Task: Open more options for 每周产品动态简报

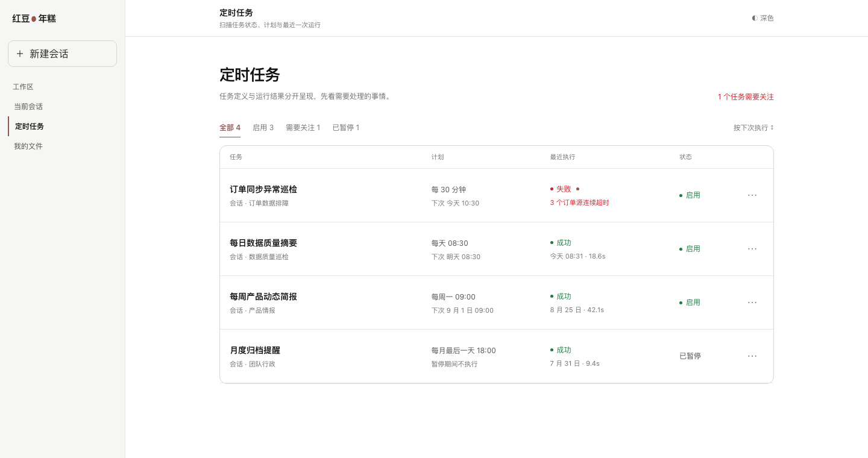Action: click(x=752, y=303)
